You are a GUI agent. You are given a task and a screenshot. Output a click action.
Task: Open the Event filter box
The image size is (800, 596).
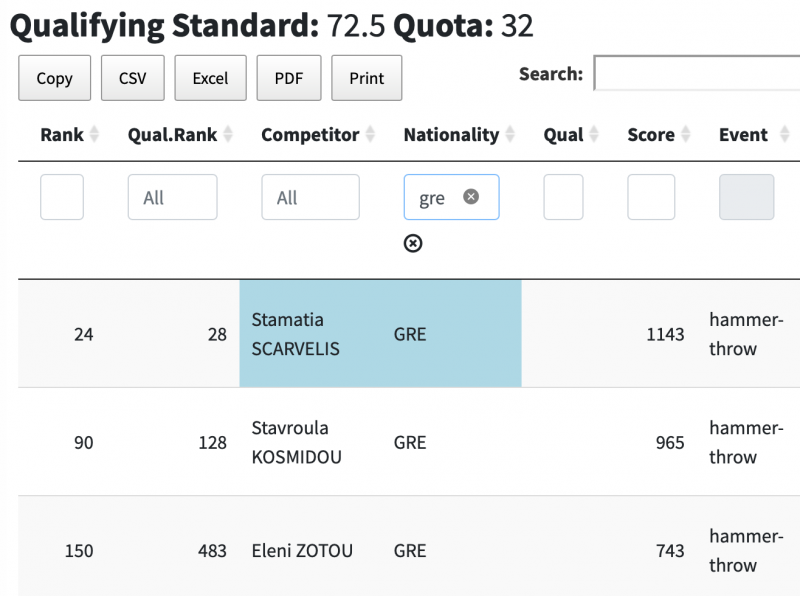746,197
